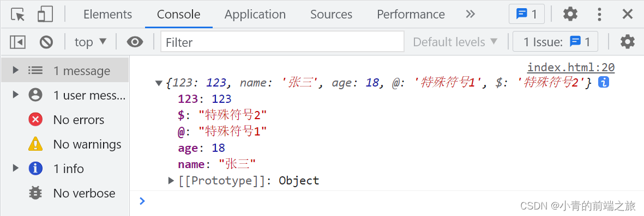Screen dimensions: 644x216
Task: Select the 1 user messages row
Action: tap(64, 95)
